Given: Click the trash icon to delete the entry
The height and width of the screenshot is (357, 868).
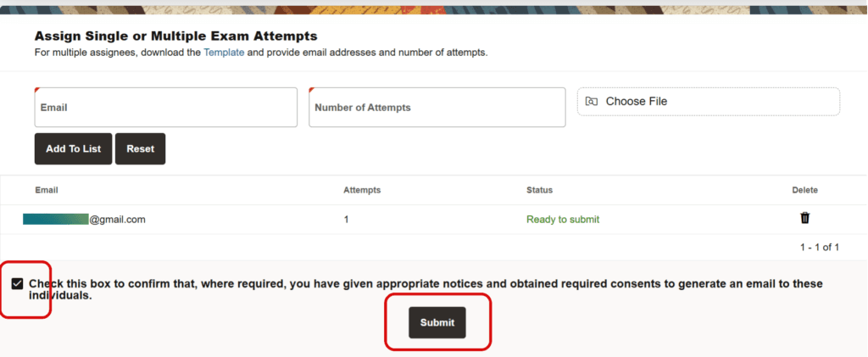Looking at the screenshot, I should [804, 218].
